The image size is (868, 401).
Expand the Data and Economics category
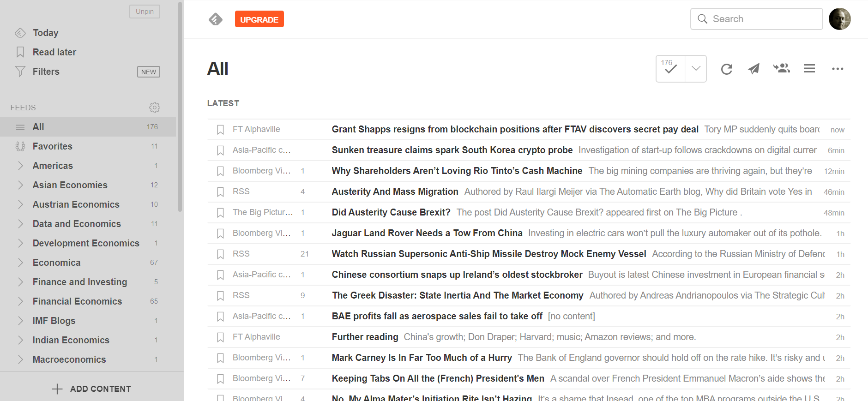[20, 224]
